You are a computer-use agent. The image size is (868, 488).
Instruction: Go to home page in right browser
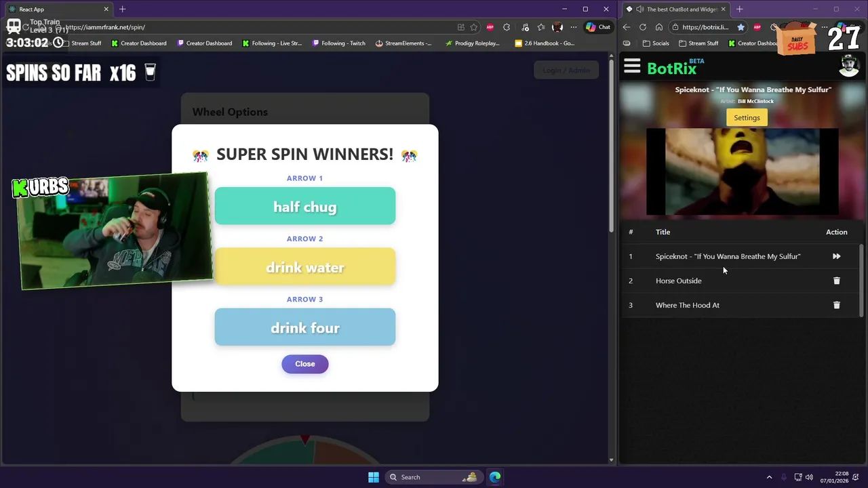pos(658,27)
